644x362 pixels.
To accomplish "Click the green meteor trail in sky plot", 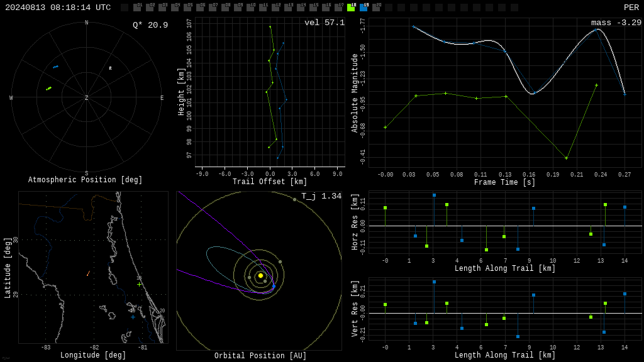I will [49, 88].
